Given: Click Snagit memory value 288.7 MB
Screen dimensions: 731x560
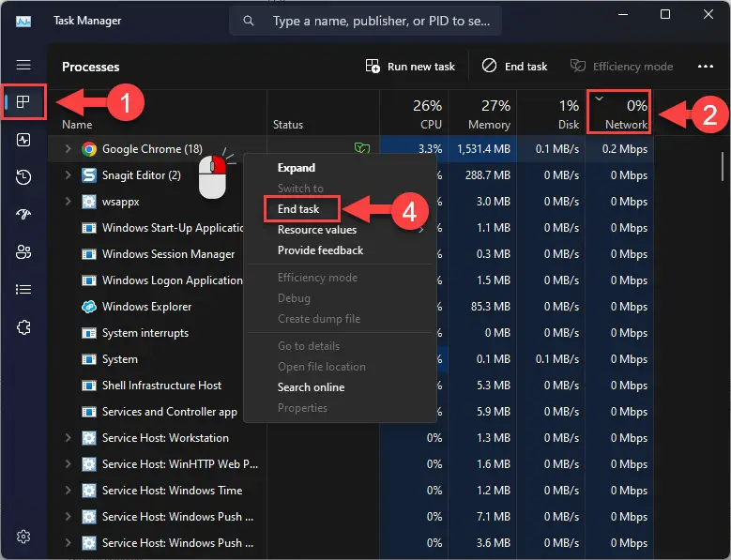Looking at the screenshot, I should click(x=488, y=175).
